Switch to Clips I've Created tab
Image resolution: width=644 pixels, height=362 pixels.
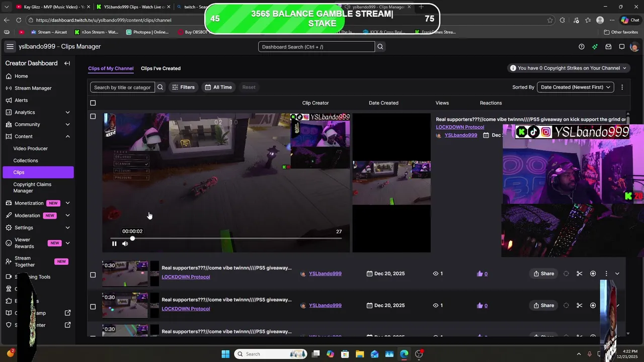(160, 68)
